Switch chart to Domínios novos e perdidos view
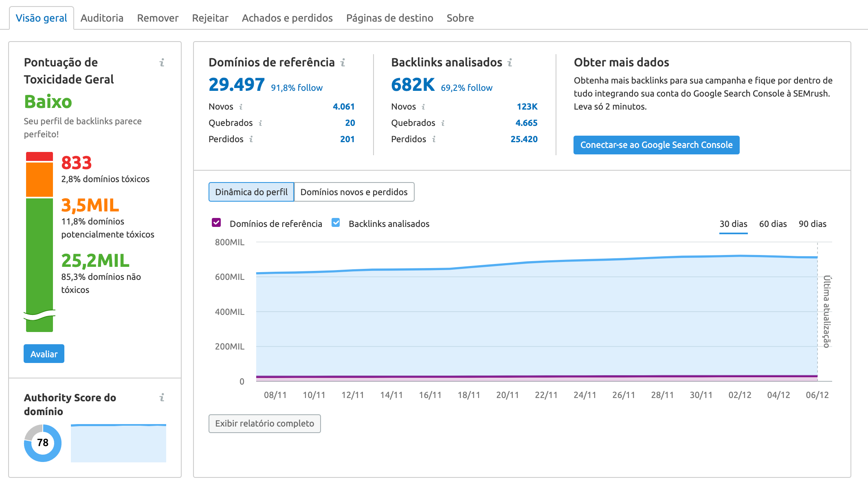The image size is (868, 486). click(354, 192)
